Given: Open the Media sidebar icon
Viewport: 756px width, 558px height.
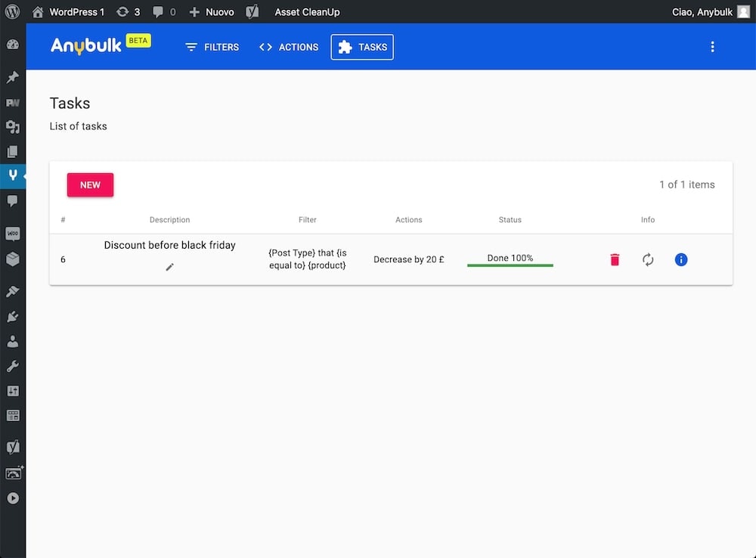Looking at the screenshot, I should [x=13, y=127].
